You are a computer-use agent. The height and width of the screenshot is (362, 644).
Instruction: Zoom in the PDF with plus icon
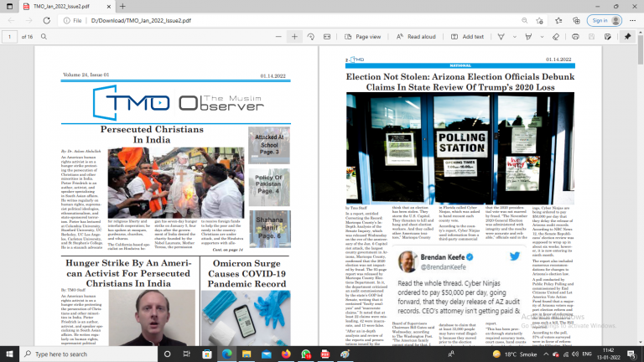tap(294, 37)
